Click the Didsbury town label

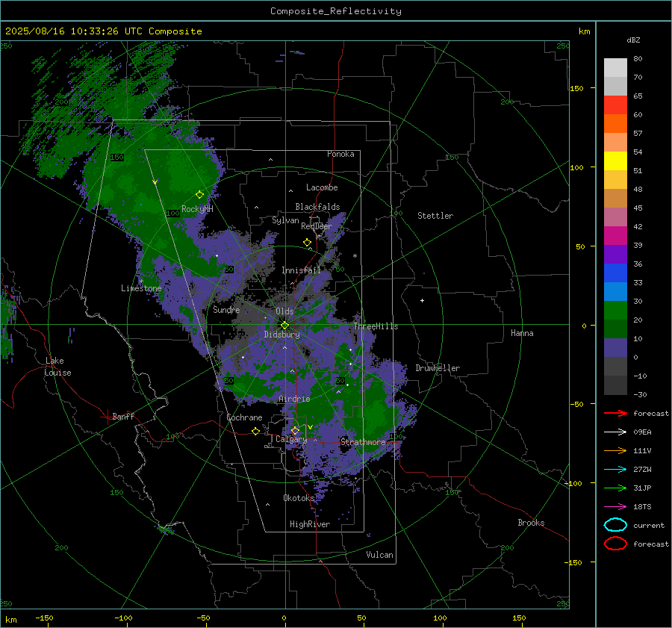click(281, 335)
